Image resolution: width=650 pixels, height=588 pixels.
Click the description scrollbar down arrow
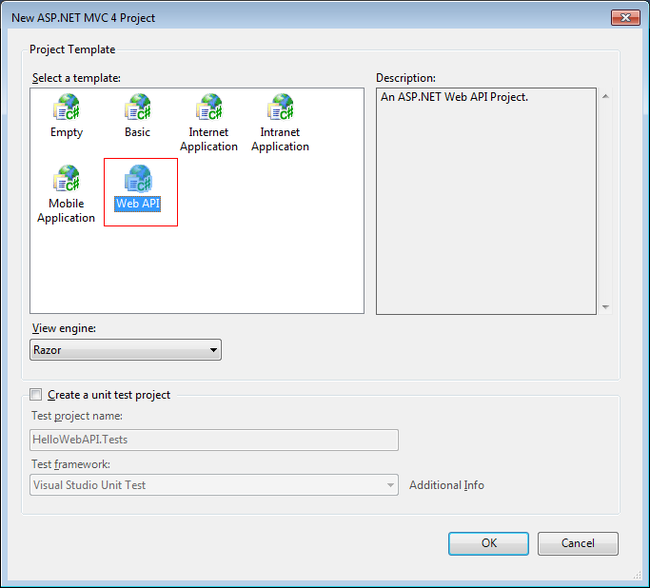606,307
